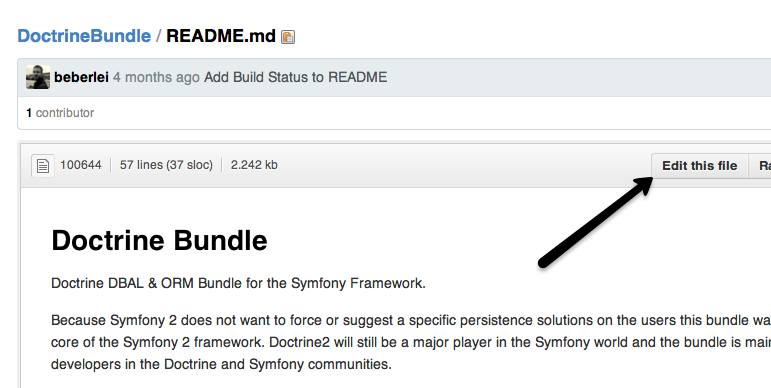Show the '1 contributor' list
This screenshot has height=388, width=771.
60,113
